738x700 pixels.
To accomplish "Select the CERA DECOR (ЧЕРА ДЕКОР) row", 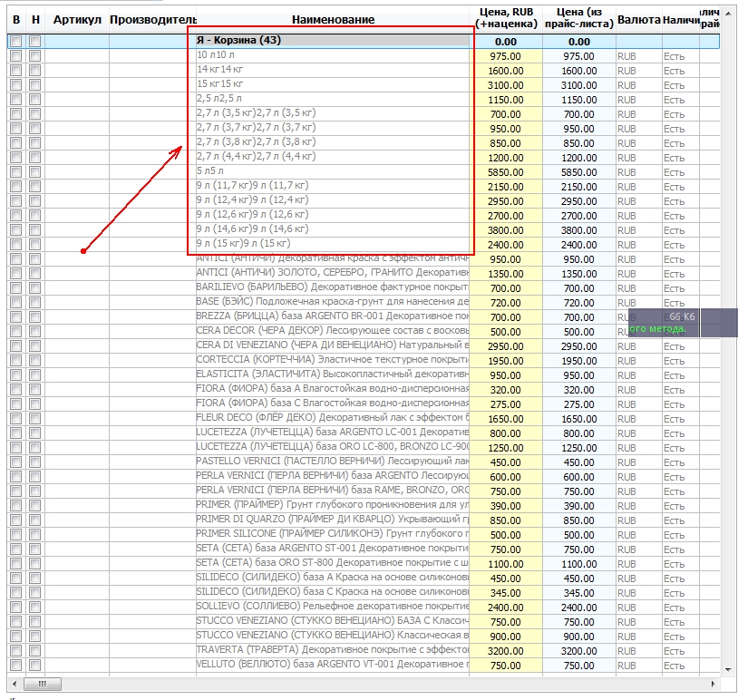I will coord(364,331).
